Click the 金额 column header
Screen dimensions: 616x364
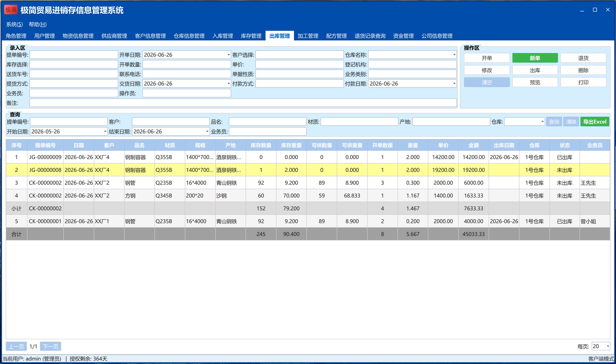tap(474, 145)
